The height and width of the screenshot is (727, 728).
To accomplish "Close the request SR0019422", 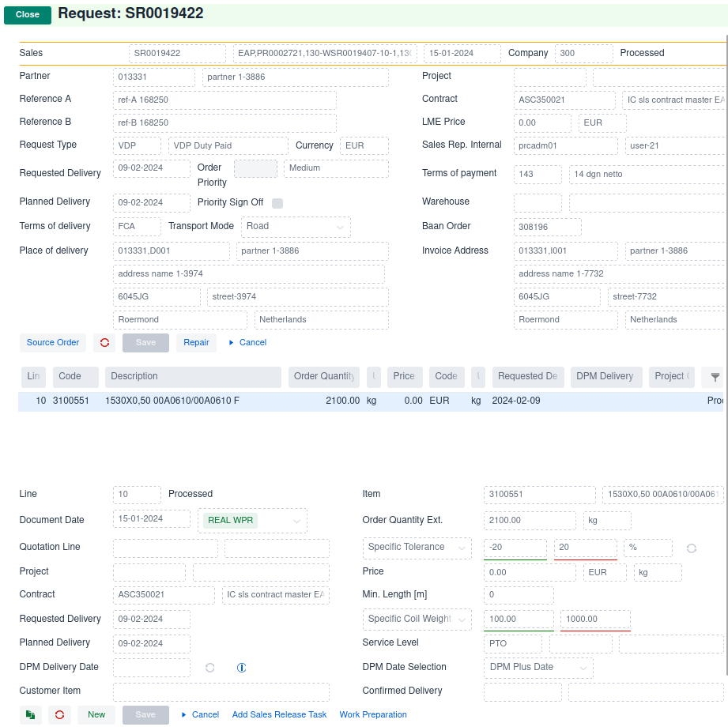I will [x=28, y=15].
